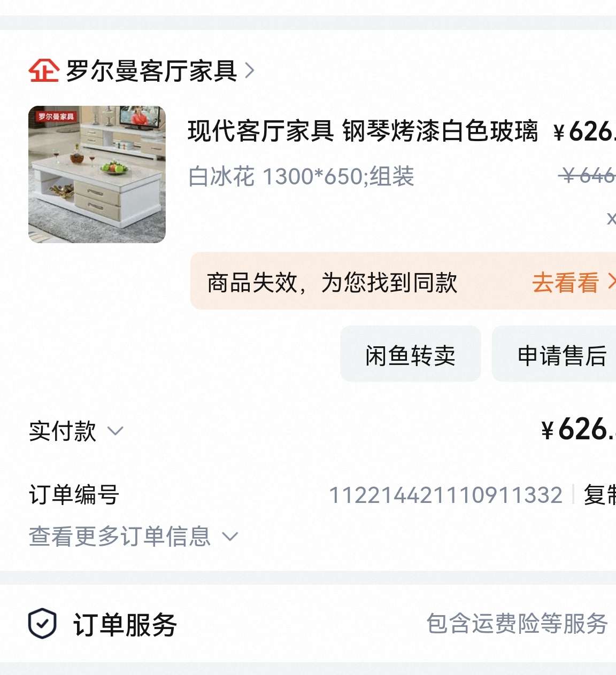Click the paid amount ¥626
Screen dimensions: 616x675
pos(578,430)
